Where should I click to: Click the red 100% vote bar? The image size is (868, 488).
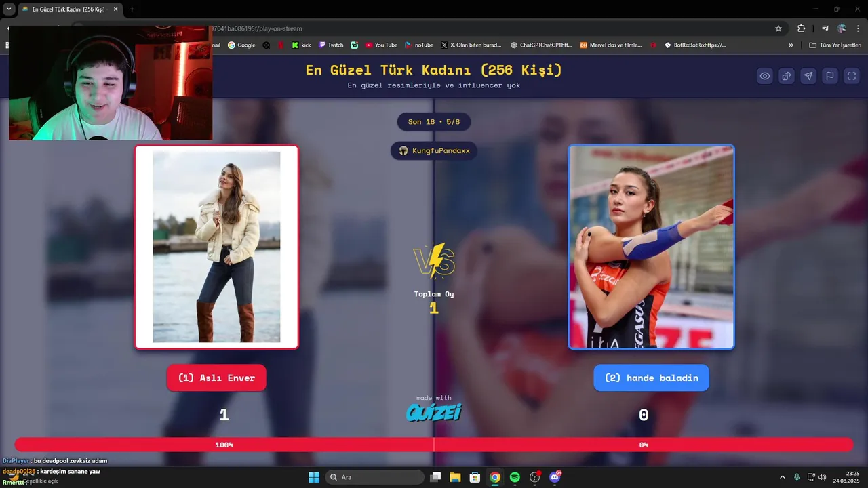point(224,445)
